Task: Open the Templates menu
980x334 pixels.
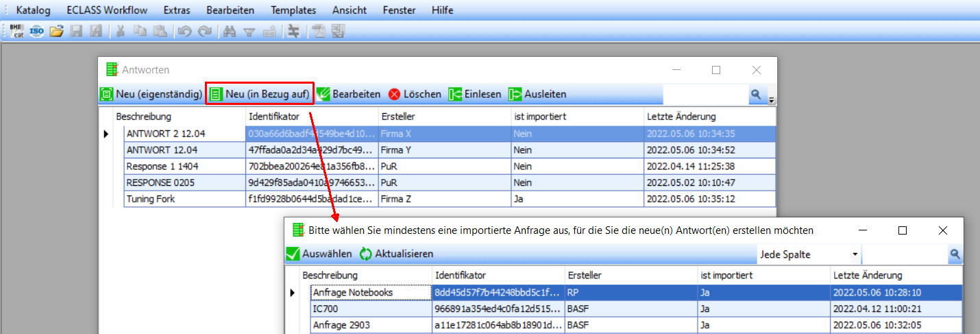Action: point(293,10)
